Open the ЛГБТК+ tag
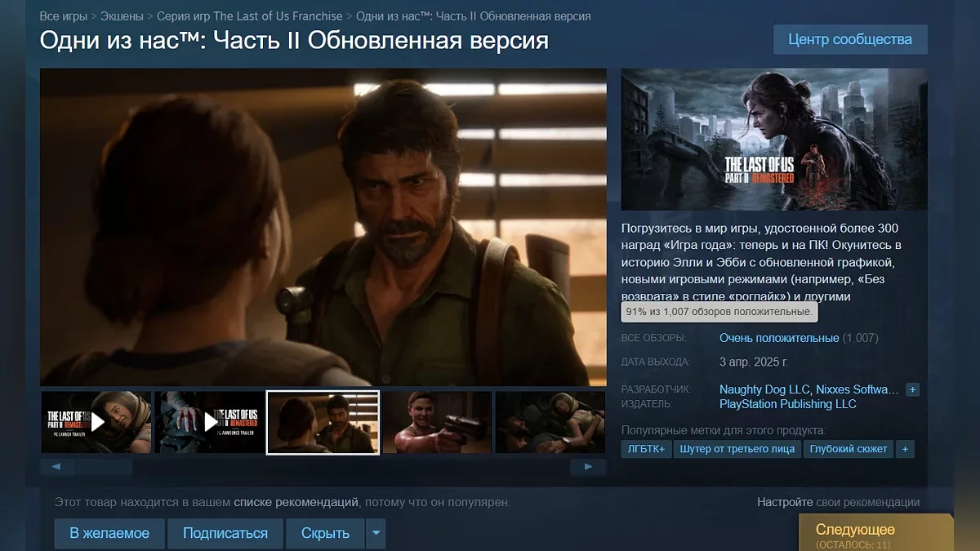The height and width of the screenshot is (551, 980). 646,449
